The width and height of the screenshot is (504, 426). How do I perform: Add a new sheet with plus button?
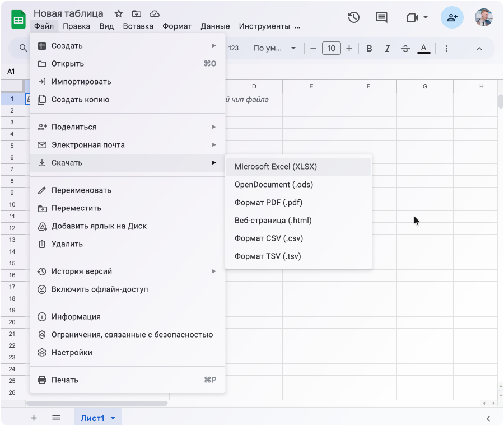(34, 418)
